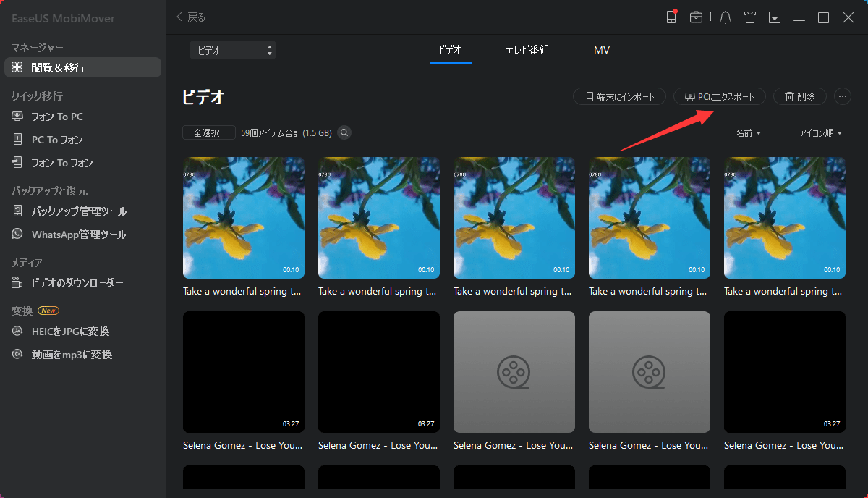
Task: Open the video search magnifier
Action: pyautogui.click(x=344, y=132)
